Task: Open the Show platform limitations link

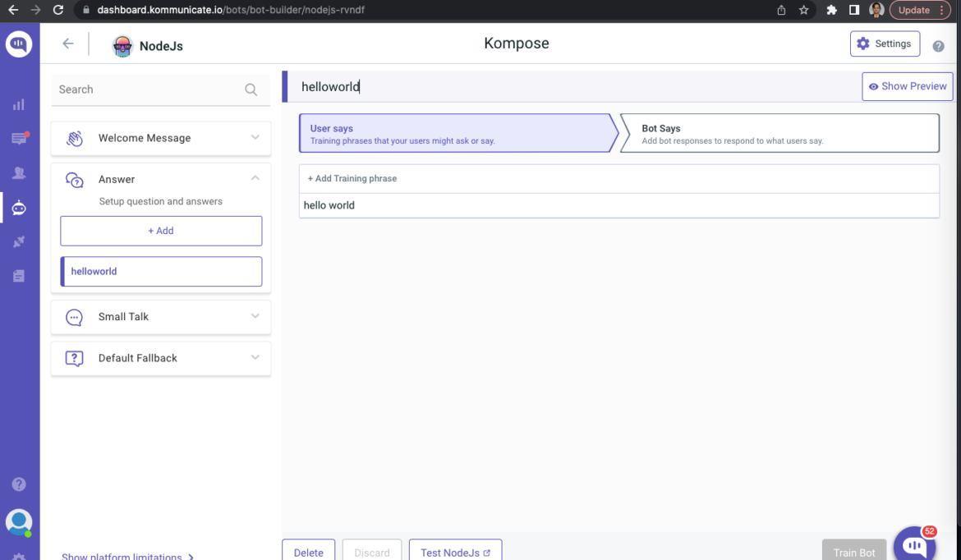Action: pos(123,556)
